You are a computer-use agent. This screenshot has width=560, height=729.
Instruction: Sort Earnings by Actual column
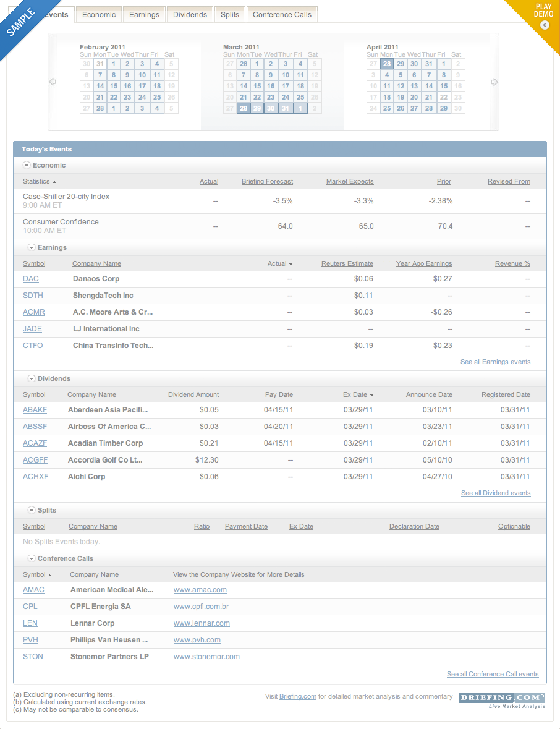[280, 263]
